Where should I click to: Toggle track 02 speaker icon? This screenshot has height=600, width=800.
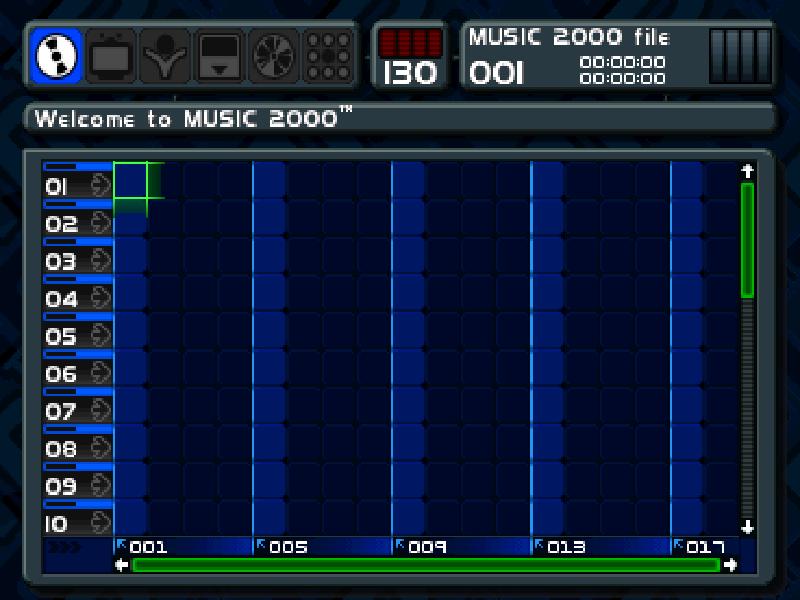click(x=101, y=222)
